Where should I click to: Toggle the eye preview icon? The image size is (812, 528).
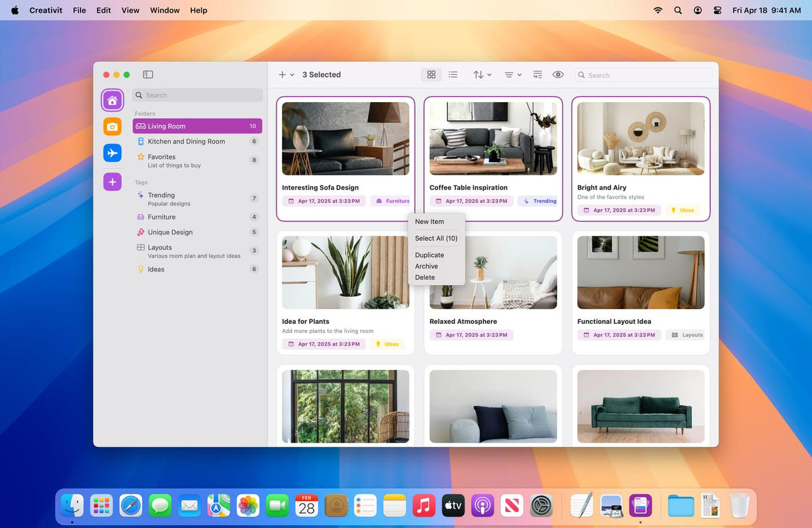point(558,74)
